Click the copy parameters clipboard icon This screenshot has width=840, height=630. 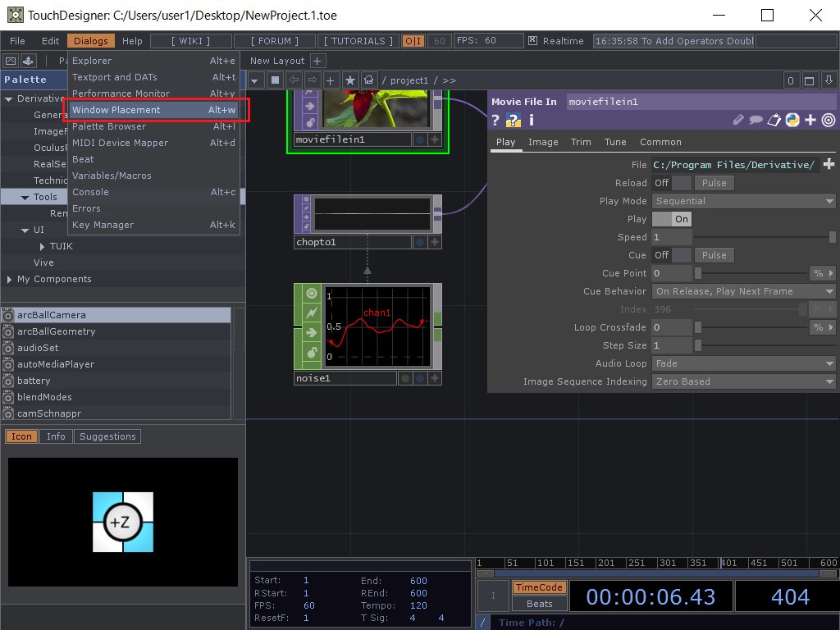(774, 120)
